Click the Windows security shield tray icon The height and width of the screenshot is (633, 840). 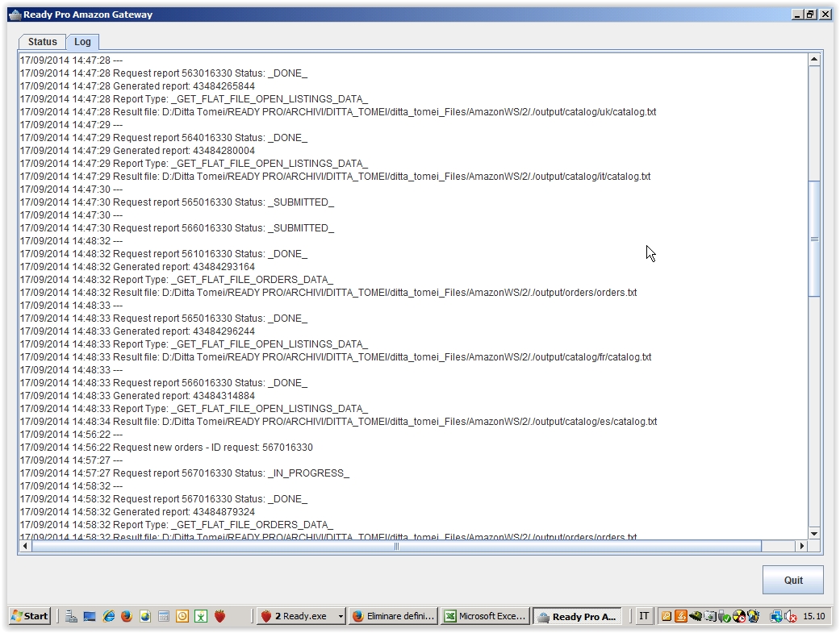(x=753, y=616)
